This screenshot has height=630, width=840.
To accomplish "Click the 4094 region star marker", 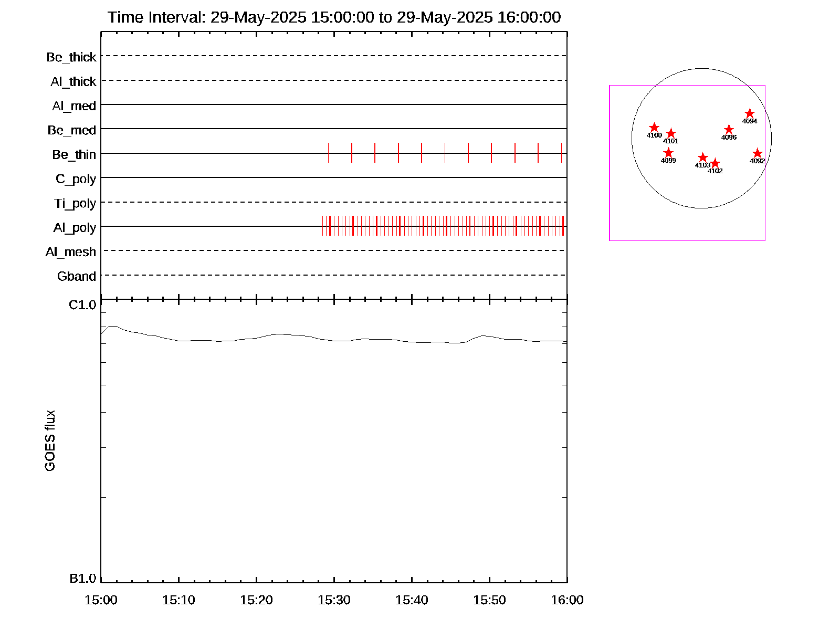I will pyautogui.click(x=749, y=113).
